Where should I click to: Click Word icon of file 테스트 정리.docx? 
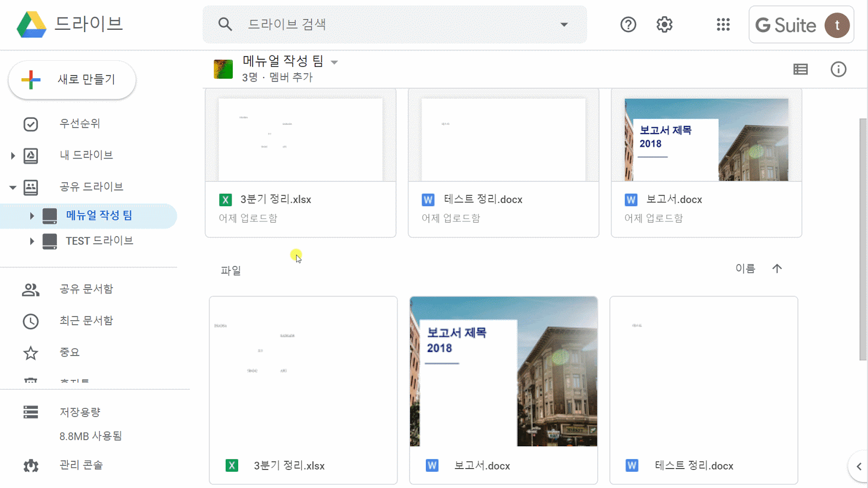coord(632,466)
